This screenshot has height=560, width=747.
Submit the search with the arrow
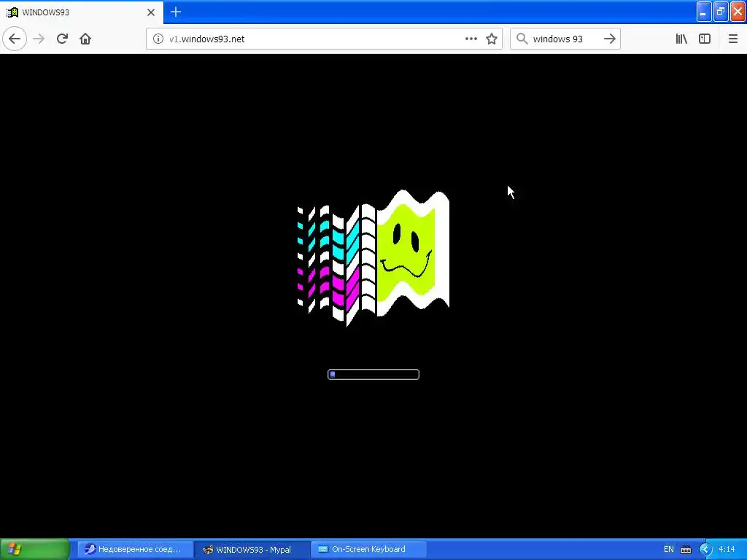(610, 39)
